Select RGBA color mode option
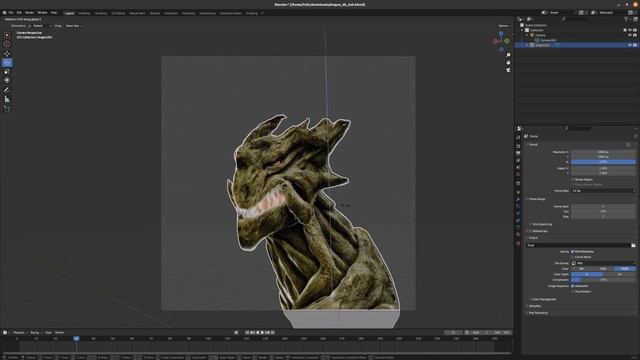 (624, 269)
